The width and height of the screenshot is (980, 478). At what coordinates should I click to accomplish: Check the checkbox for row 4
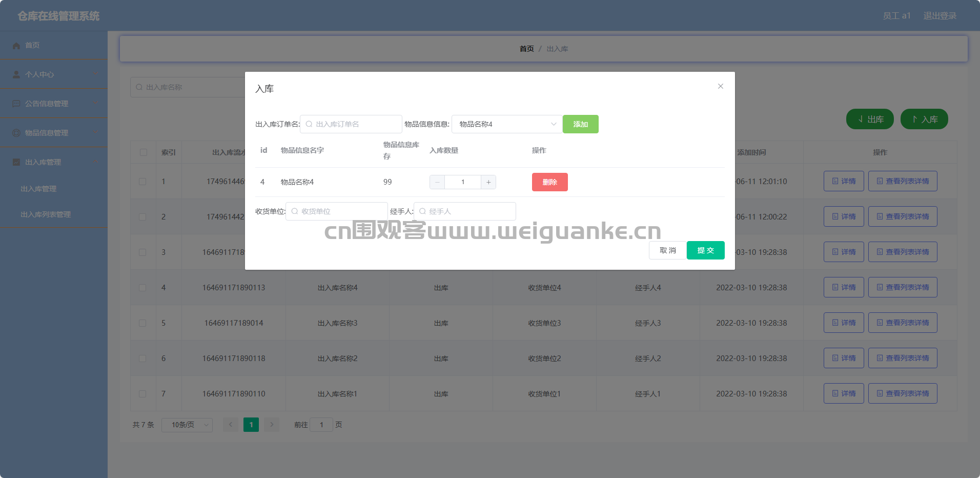(x=142, y=288)
